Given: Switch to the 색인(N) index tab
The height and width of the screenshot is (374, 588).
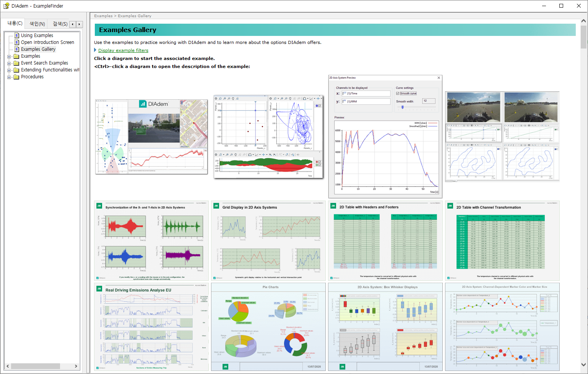Looking at the screenshot, I should click(37, 24).
